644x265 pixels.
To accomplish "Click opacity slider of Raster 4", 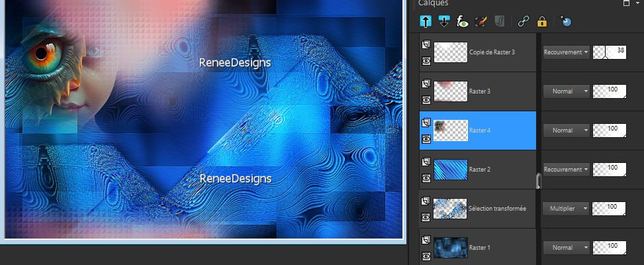I will point(610,131).
